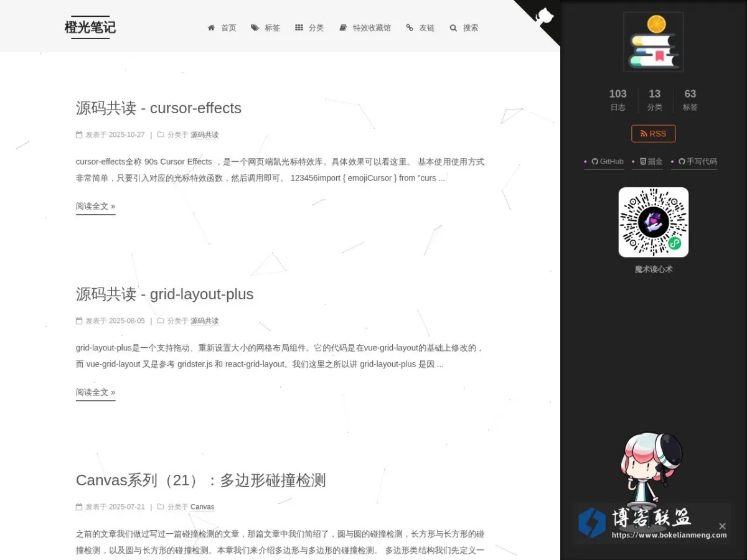Click folder icon in the grid-layout-plus post meta
The height and width of the screenshot is (560, 747).
[x=161, y=321]
